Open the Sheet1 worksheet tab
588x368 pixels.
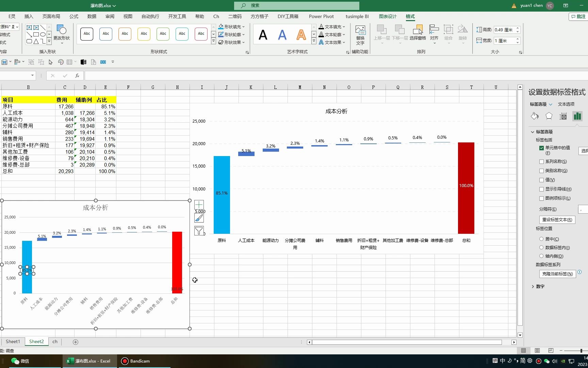(13, 341)
